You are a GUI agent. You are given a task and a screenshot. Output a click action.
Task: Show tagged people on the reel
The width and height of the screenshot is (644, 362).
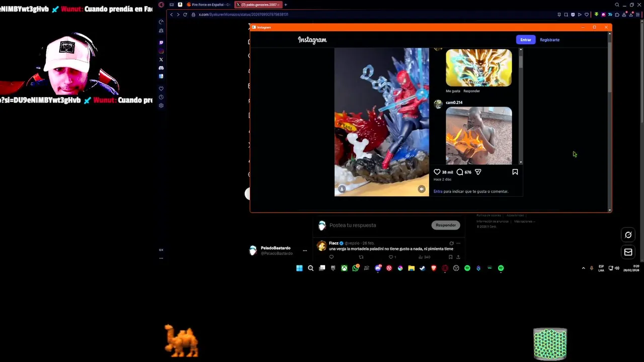[342, 189]
